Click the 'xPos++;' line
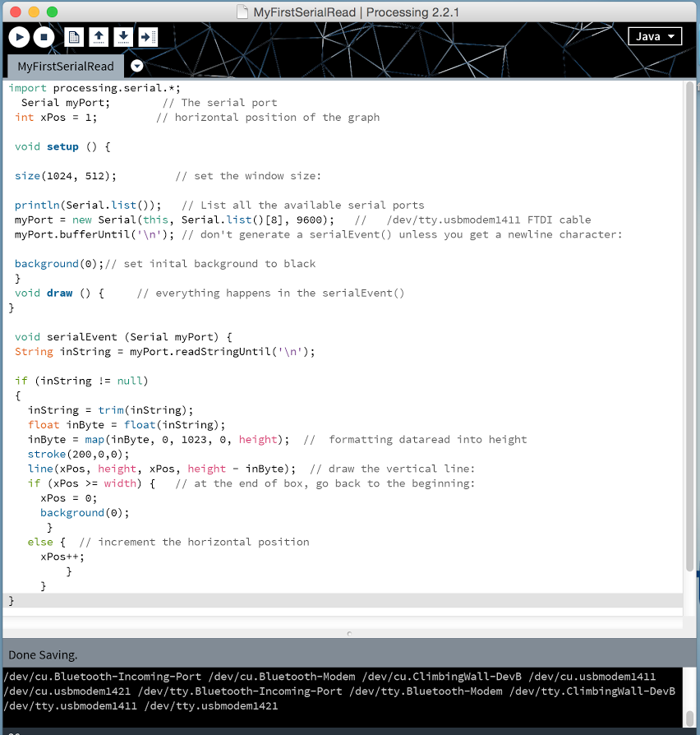Viewport: 700px width, 735px height. tap(62, 557)
